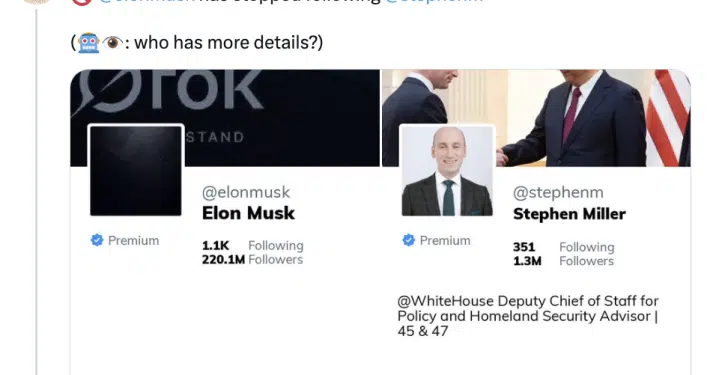This screenshot has width=710, height=375.
Task: View Elon Musk's 1.1K Following list
Action: (x=253, y=245)
